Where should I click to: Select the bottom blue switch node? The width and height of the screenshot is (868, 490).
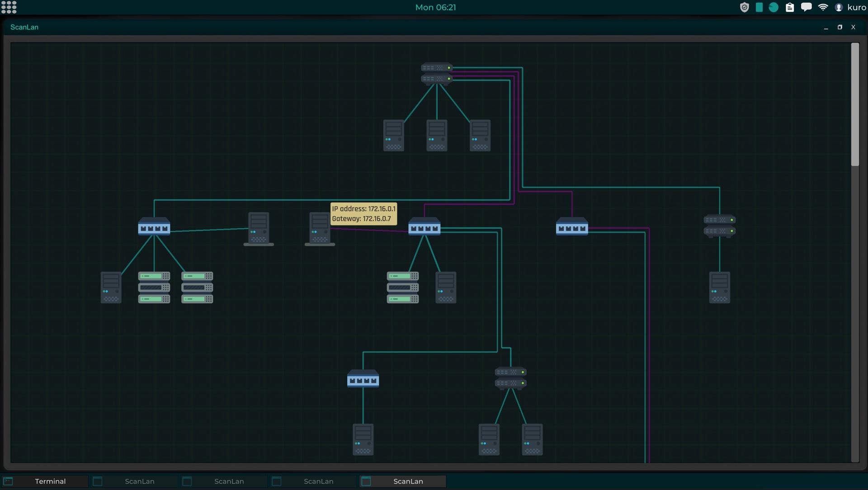point(363,379)
